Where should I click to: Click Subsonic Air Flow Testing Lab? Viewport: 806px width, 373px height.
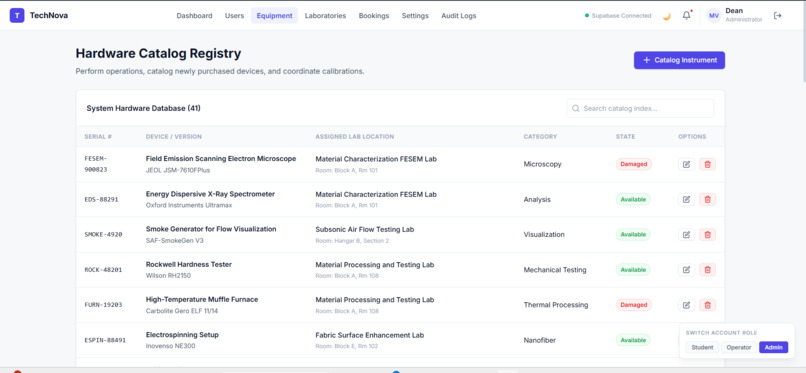click(x=365, y=230)
